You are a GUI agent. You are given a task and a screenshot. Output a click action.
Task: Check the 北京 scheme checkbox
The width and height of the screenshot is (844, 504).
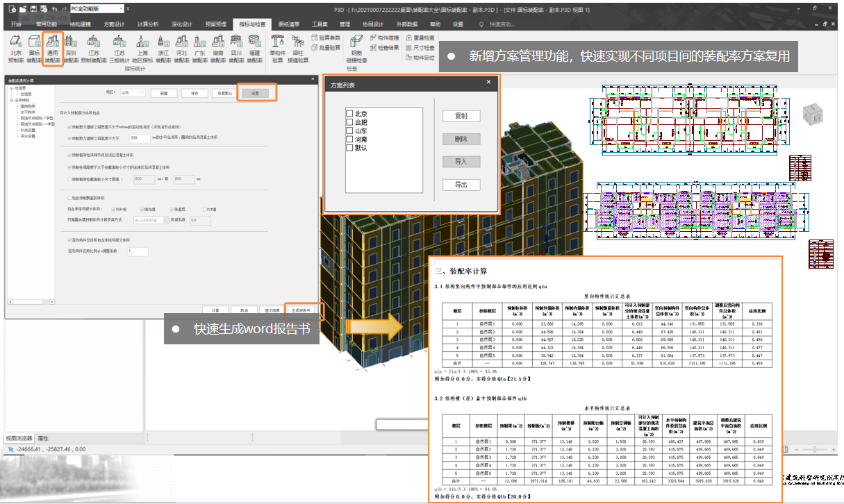coord(349,114)
